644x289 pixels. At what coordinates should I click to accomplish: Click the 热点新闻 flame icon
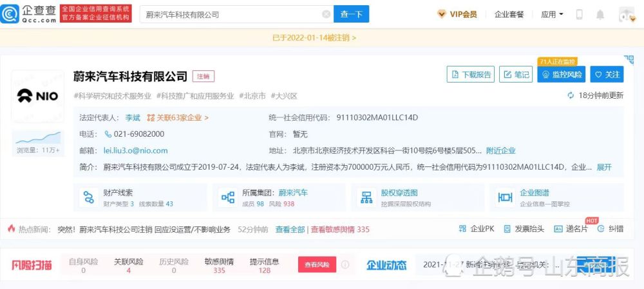click(x=11, y=229)
